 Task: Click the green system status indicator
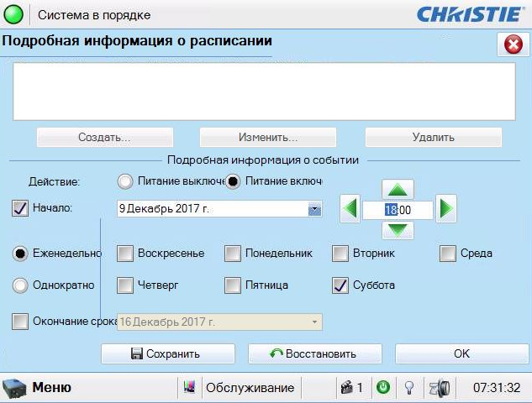tap(14, 14)
